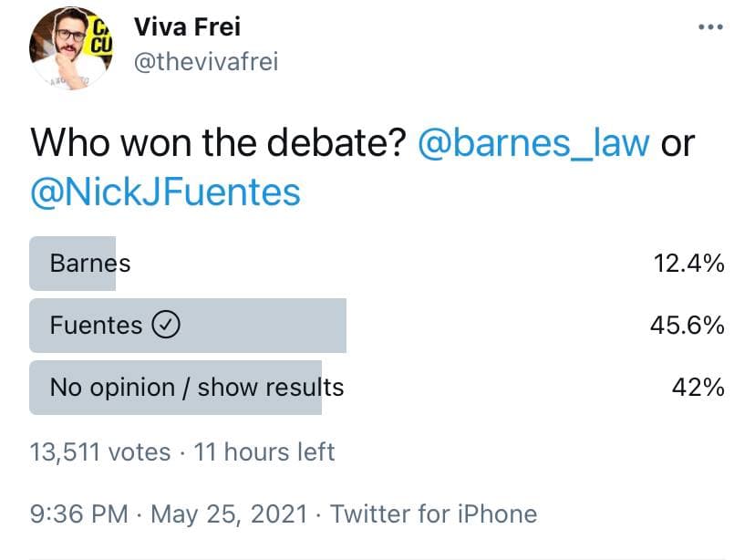Click the 42% no opinion result
This screenshot has height=560, width=755.
pyautogui.click(x=698, y=387)
